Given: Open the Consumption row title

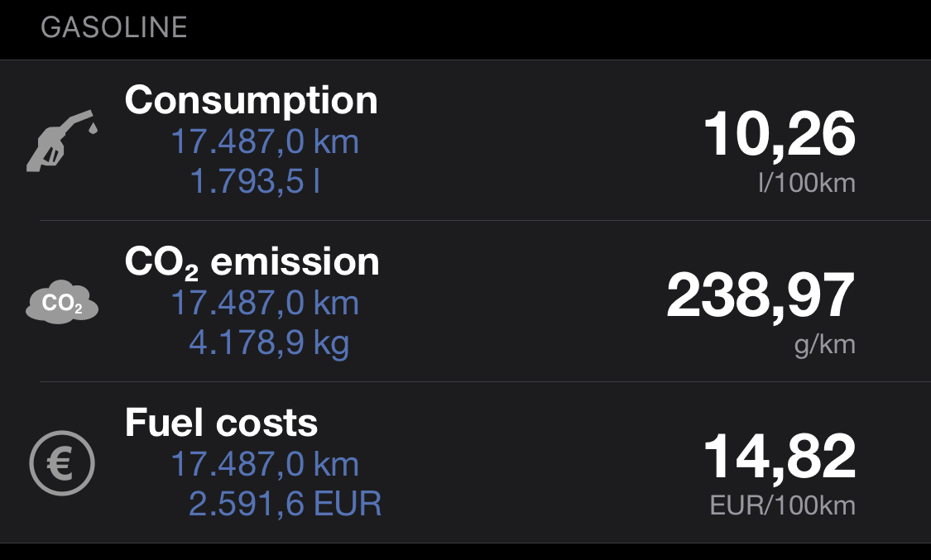Looking at the screenshot, I should 251,100.
